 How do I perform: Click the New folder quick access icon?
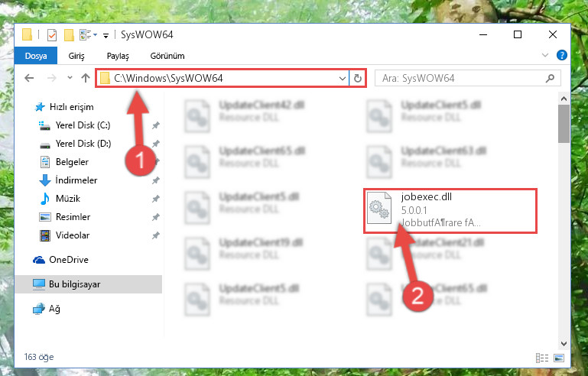click(69, 35)
